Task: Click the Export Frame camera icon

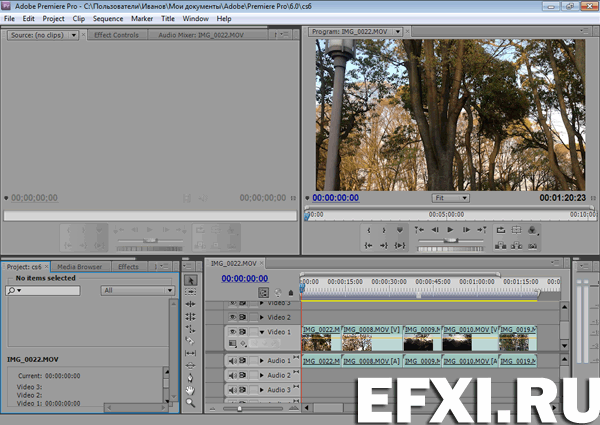Action: [x=532, y=246]
